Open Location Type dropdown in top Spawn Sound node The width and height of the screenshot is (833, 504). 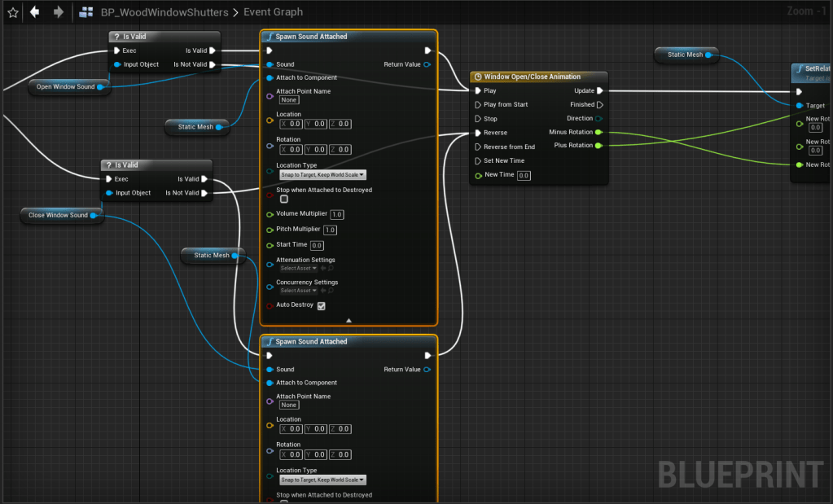(323, 175)
